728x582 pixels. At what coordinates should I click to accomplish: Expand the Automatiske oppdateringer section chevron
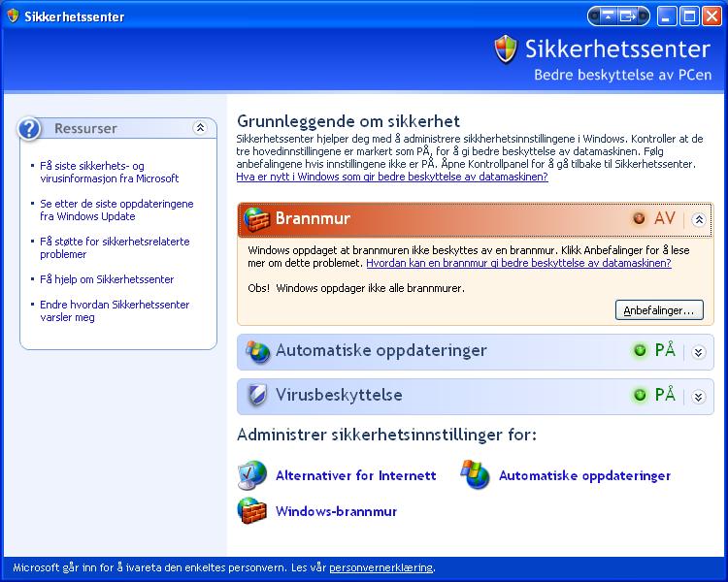(698, 352)
